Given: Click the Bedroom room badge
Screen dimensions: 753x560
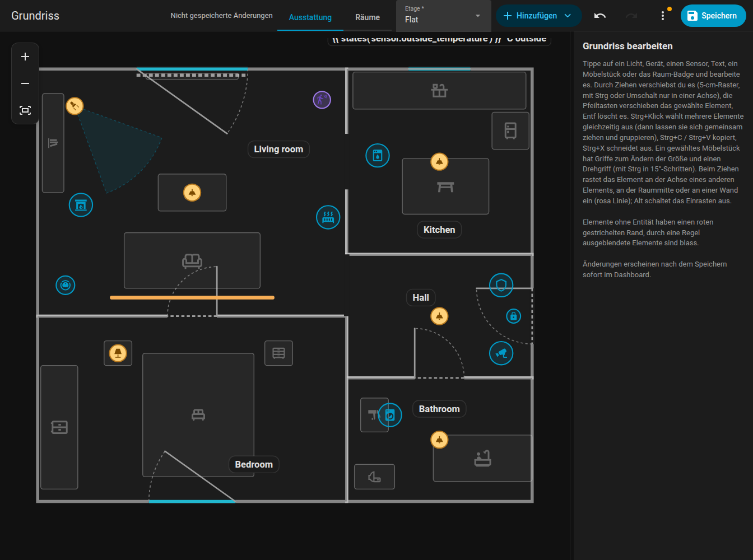Looking at the screenshot, I should pyautogui.click(x=254, y=465).
